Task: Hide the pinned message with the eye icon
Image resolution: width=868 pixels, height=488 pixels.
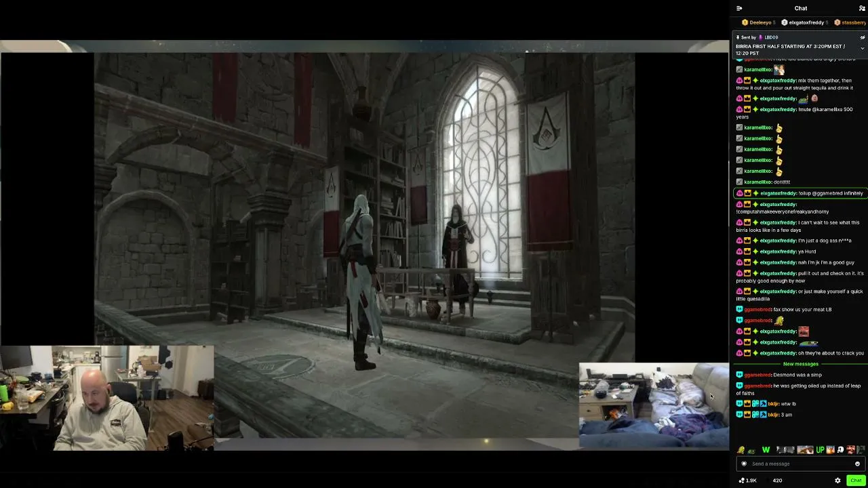Action: pos(863,37)
